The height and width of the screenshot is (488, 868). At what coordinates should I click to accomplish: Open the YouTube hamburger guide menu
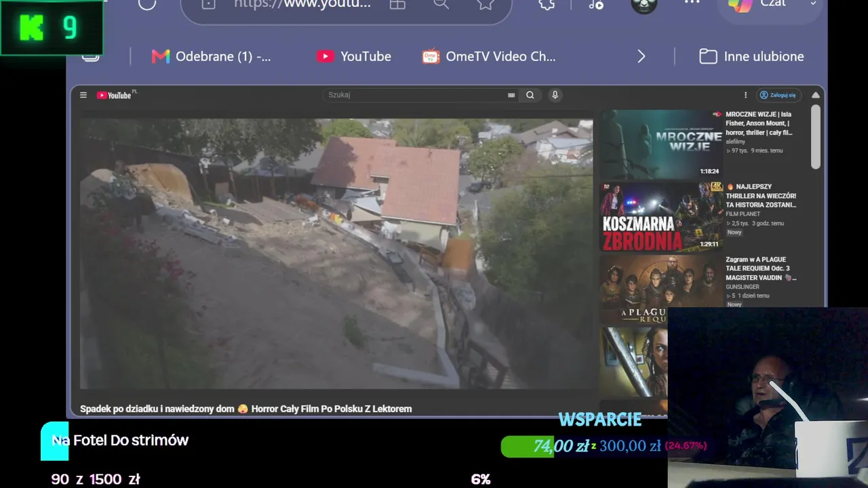coord(83,96)
